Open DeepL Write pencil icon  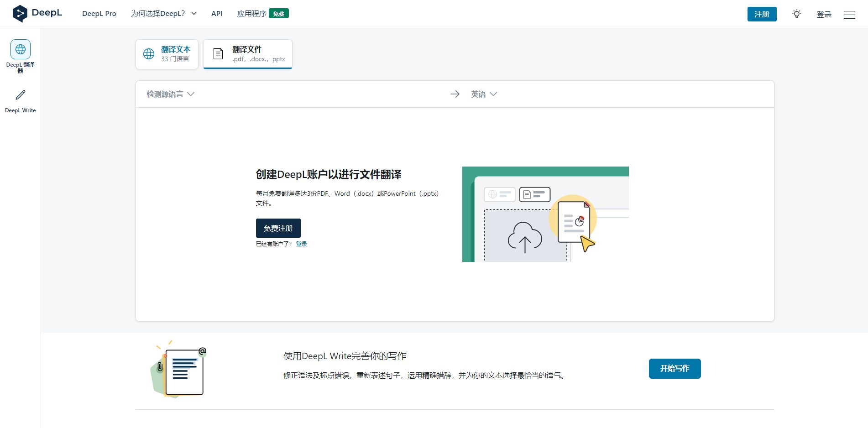tap(21, 95)
